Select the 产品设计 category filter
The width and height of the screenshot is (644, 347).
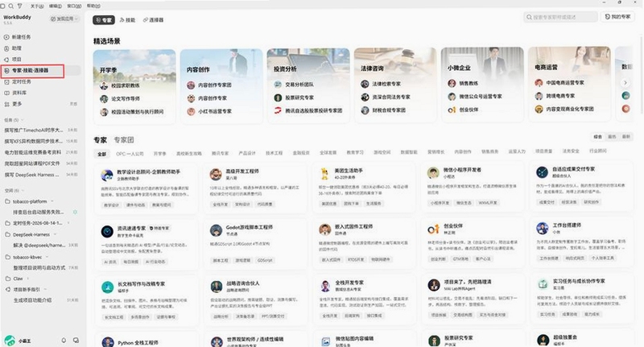pyautogui.click(x=247, y=153)
